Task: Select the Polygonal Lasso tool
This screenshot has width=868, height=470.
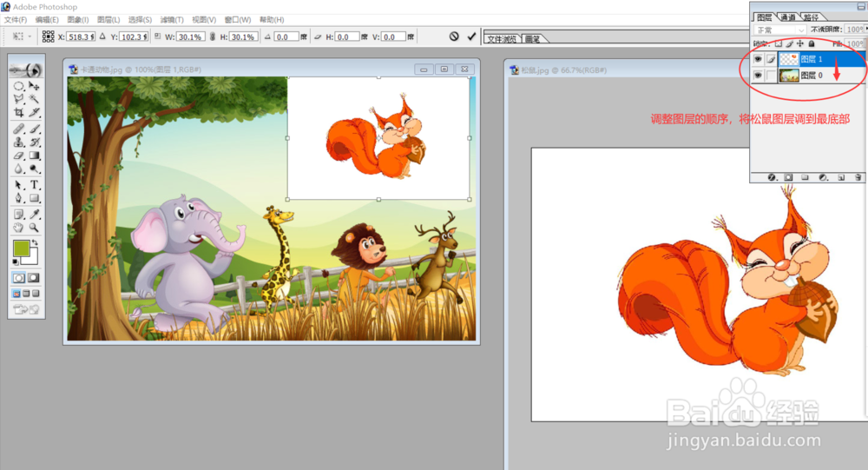Action: pyautogui.click(x=19, y=99)
